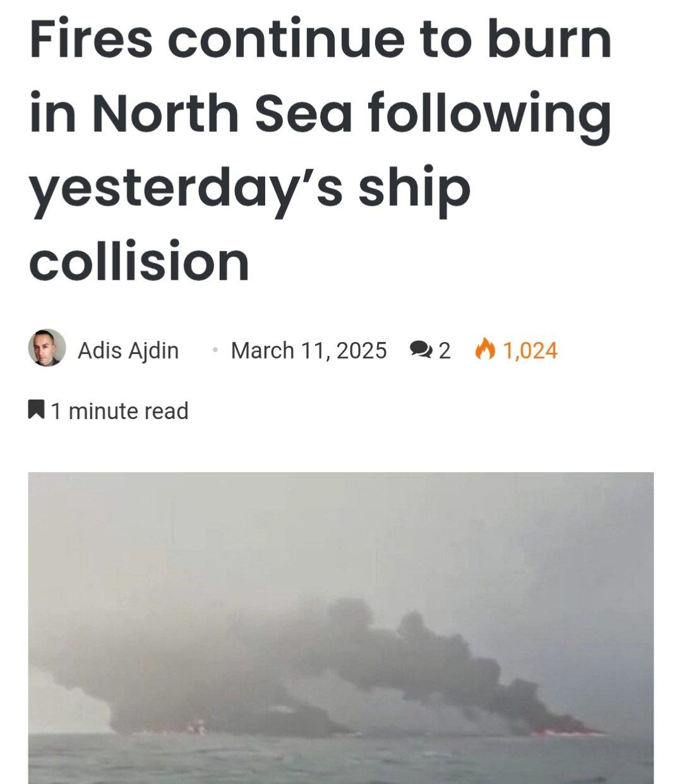This screenshot has height=784, width=682.
Task: Click the author avatar photo
Action: click(47, 348)
